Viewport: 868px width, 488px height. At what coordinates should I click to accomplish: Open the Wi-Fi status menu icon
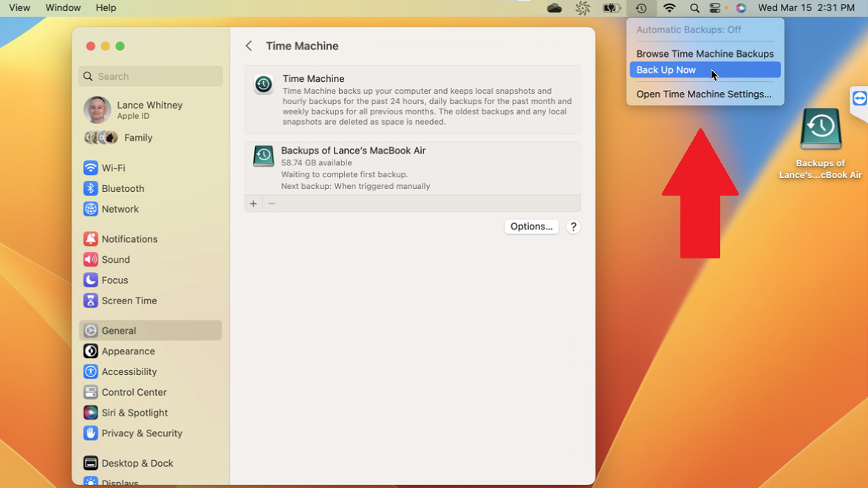(x=669, y=8)
